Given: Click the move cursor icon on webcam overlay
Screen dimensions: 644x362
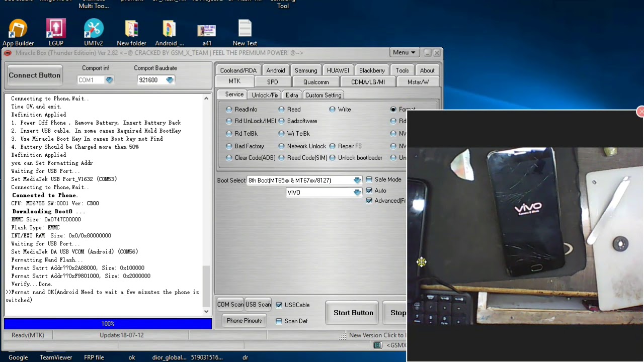Looking at the screenshot, I should [x=421, y=262].
